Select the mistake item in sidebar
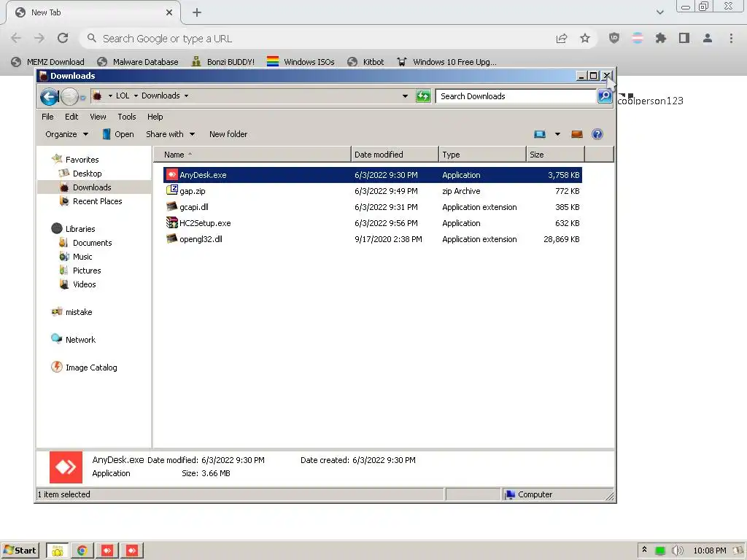The image size is (747, 560). [79, 312]
